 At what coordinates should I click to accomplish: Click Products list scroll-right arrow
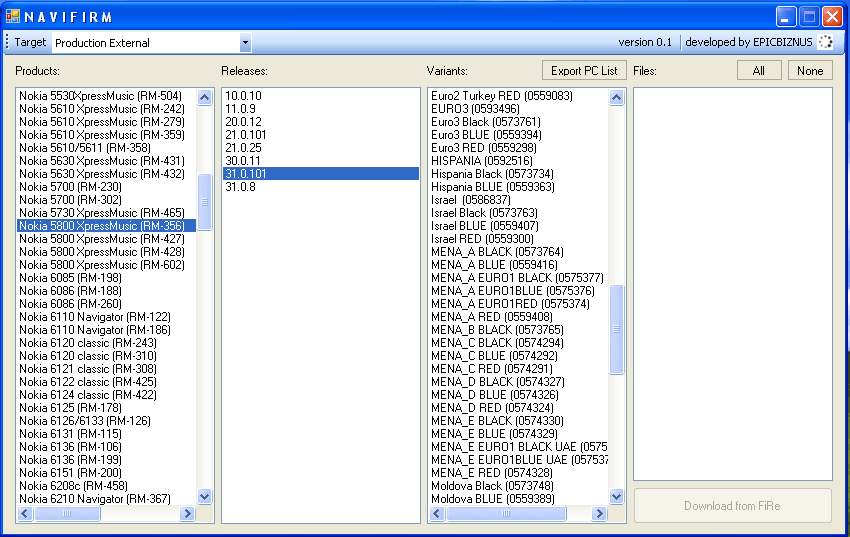187,513
